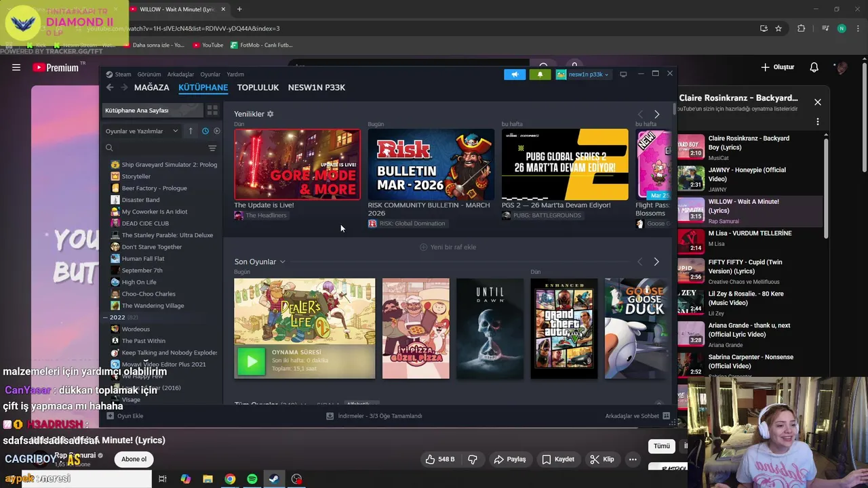The height and width of the screenshot is (488, 868).
Task: Click the library search field
Action: click(155, 148)
